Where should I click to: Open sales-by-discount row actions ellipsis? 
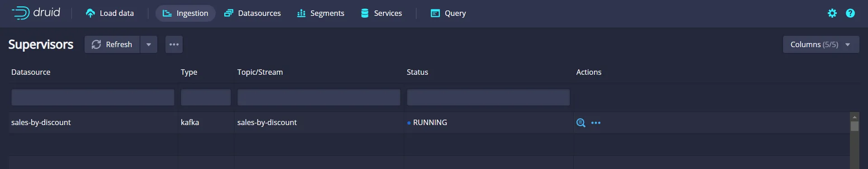coord(596,123)
